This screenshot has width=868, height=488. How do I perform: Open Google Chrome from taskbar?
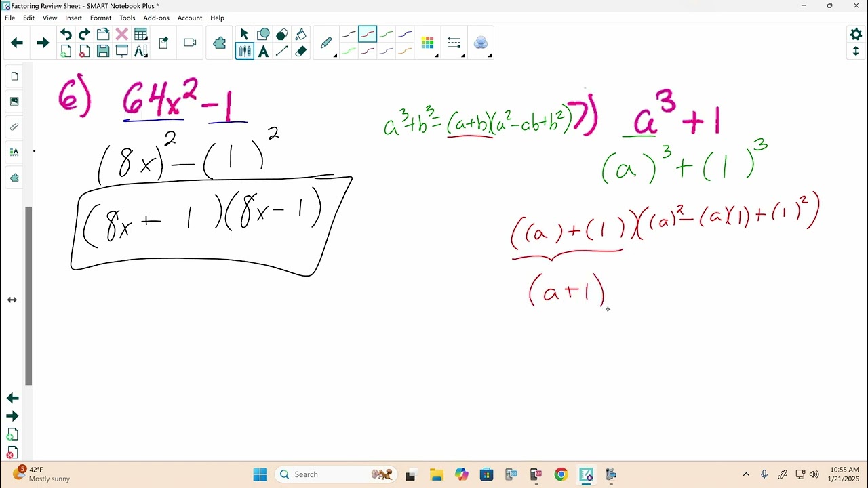[561, 474]
